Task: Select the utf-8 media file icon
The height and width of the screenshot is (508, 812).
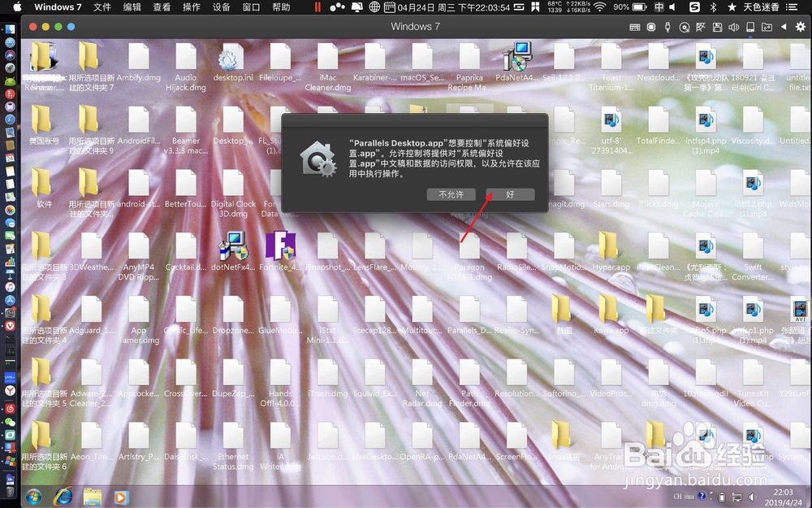Action: [x=611, y=131]
